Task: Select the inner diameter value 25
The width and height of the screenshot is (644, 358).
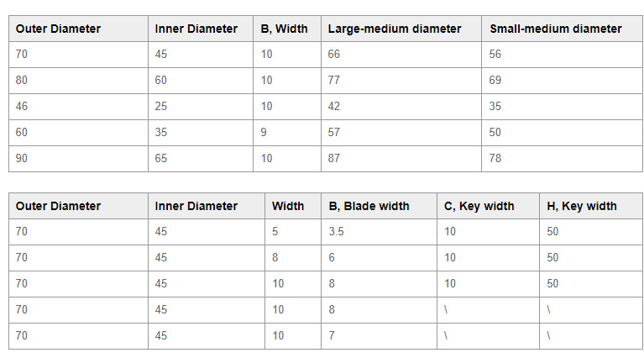Action: [162, 107]
